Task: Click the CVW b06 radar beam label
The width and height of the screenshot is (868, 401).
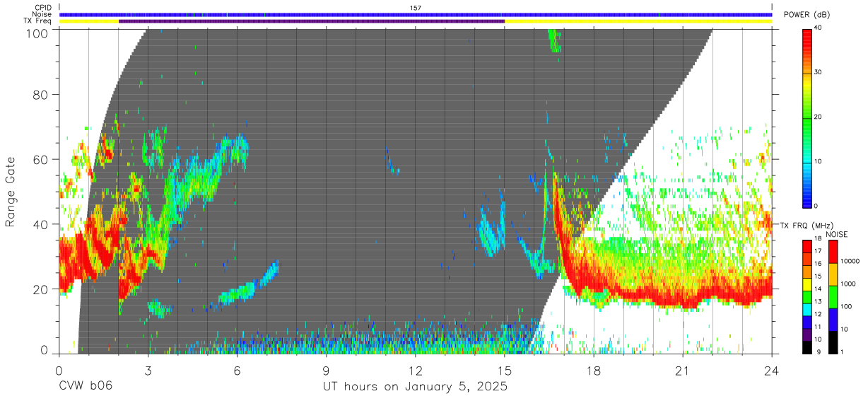Action: 86,387
